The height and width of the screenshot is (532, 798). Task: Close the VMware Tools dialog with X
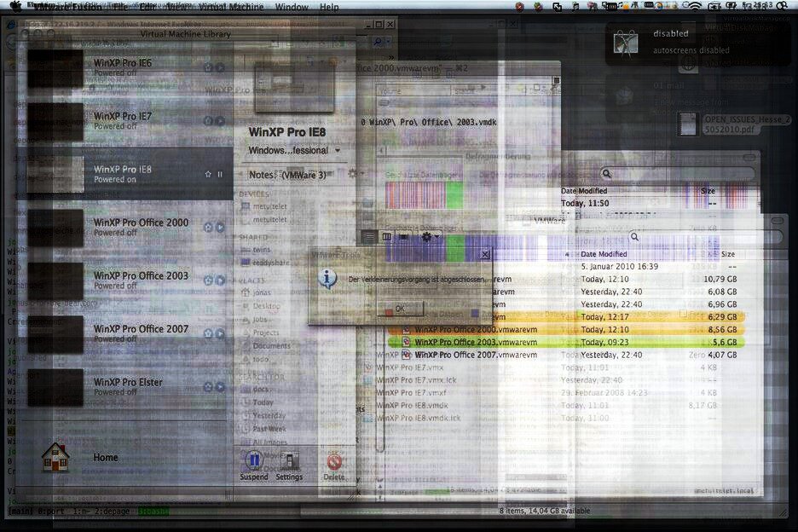[485, 253]
